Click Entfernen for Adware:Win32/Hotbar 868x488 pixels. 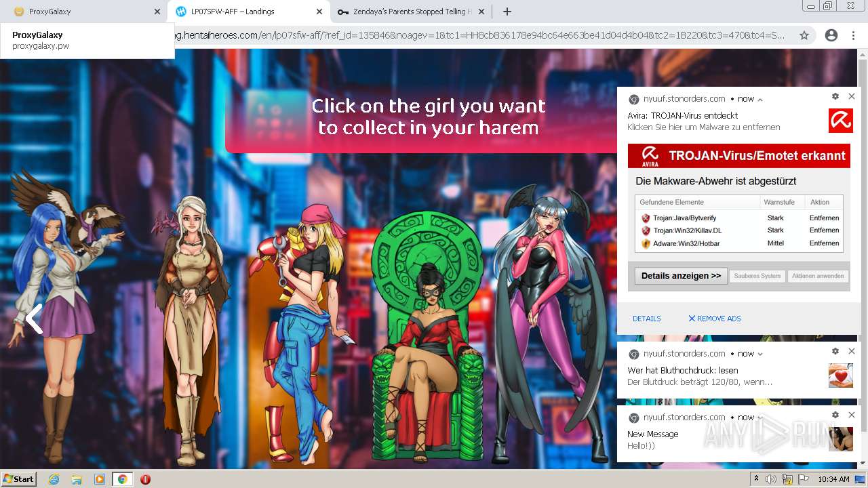(x=824, y=243)
